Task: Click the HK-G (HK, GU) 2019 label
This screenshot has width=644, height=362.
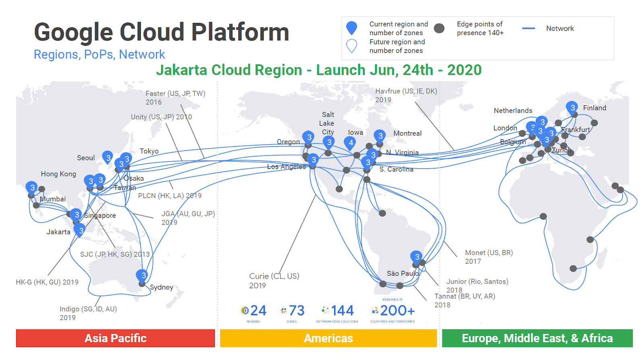Action: 47,282
